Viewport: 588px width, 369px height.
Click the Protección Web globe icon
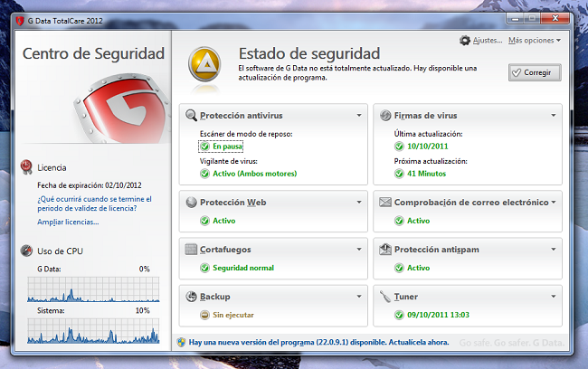point(191,202)
